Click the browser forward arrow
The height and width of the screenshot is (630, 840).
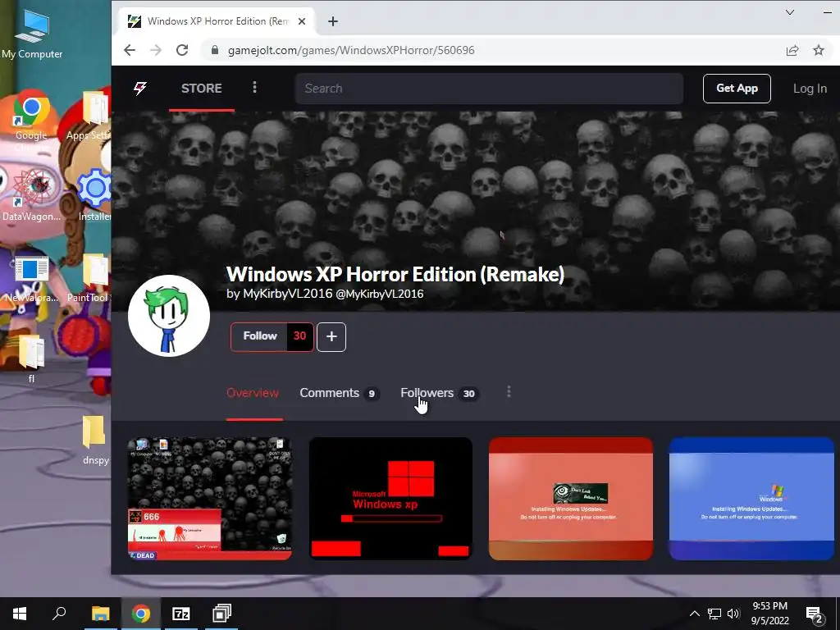pyautogui.click(x=156, y=50)
